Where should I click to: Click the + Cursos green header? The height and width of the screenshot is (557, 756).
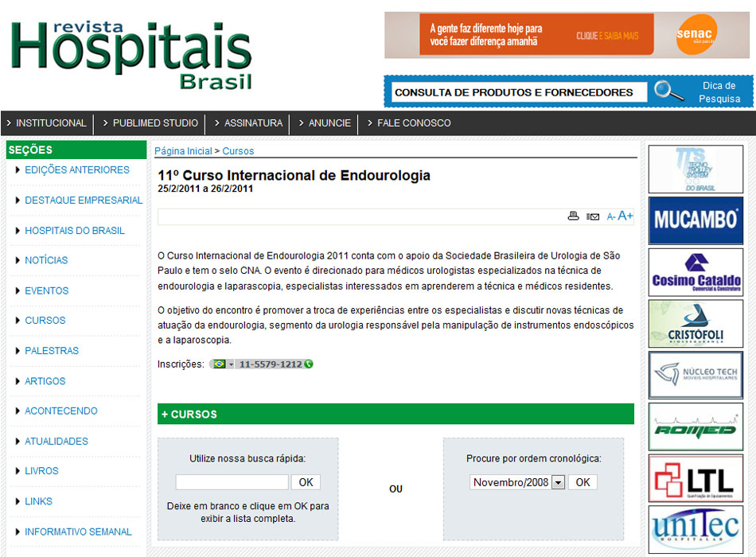(396, 414)
